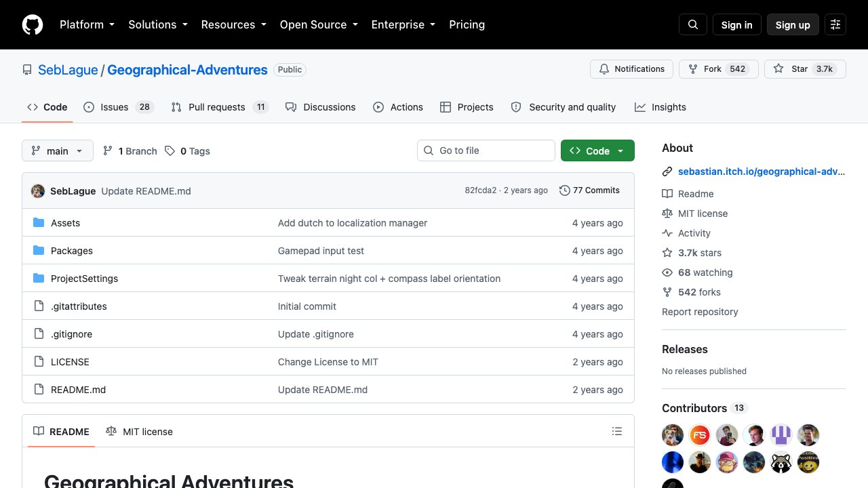Open the search magnifier button
The height and width of the screenshot is (488, 868).
(x=693, y=24)
